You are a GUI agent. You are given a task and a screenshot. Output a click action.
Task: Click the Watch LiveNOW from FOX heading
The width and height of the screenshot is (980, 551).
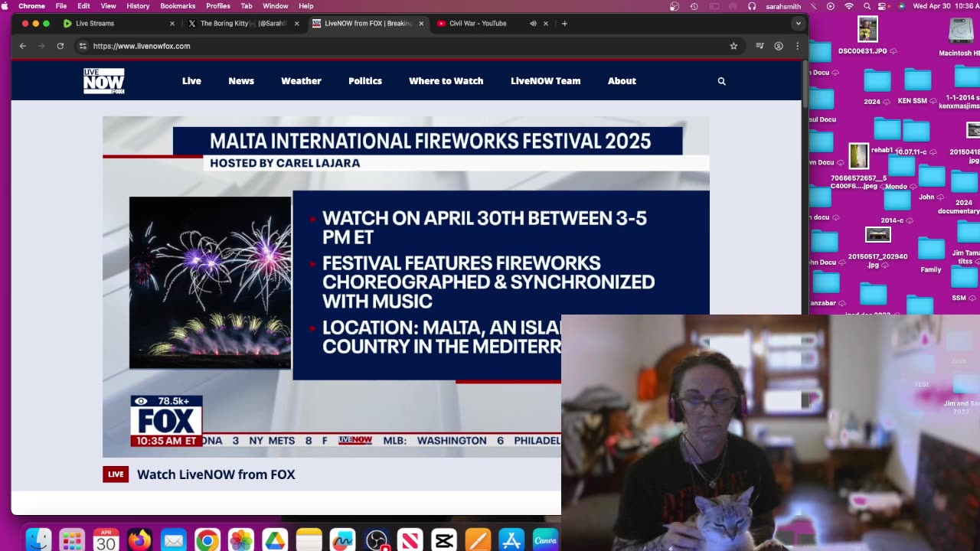tap(216, 474)
